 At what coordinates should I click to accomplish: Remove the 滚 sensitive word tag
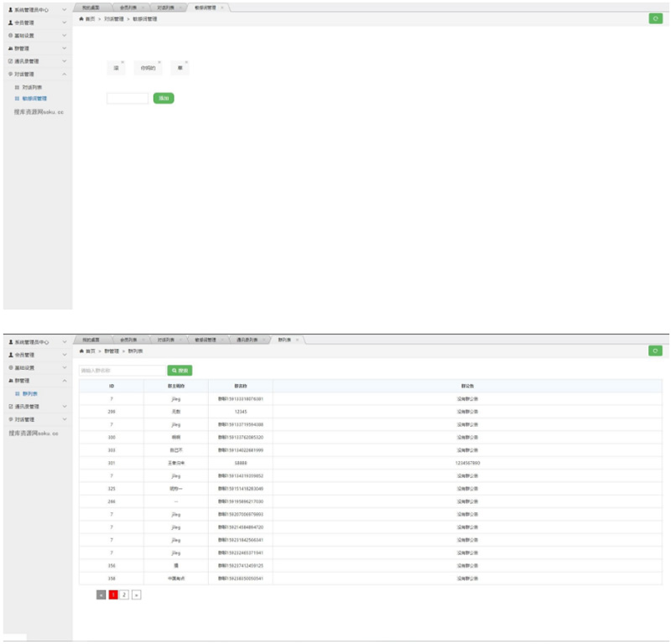122,62
